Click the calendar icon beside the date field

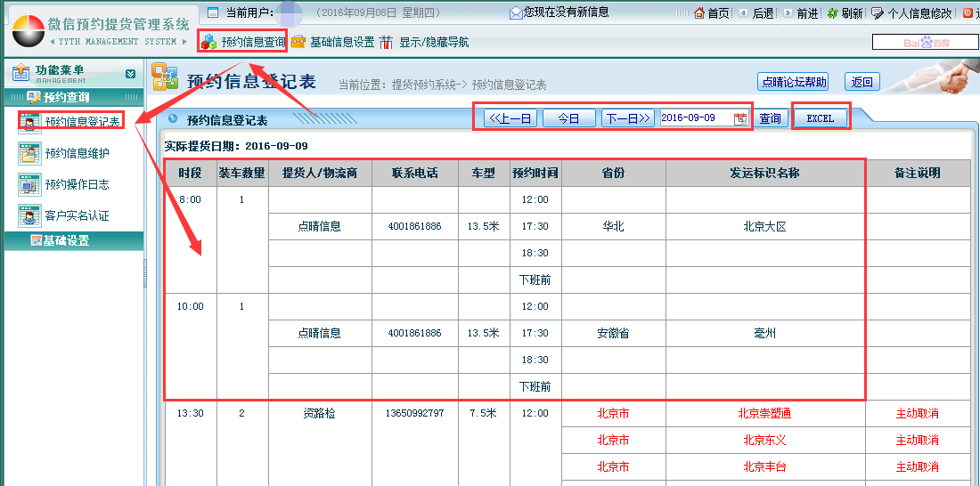coord(740,119)
